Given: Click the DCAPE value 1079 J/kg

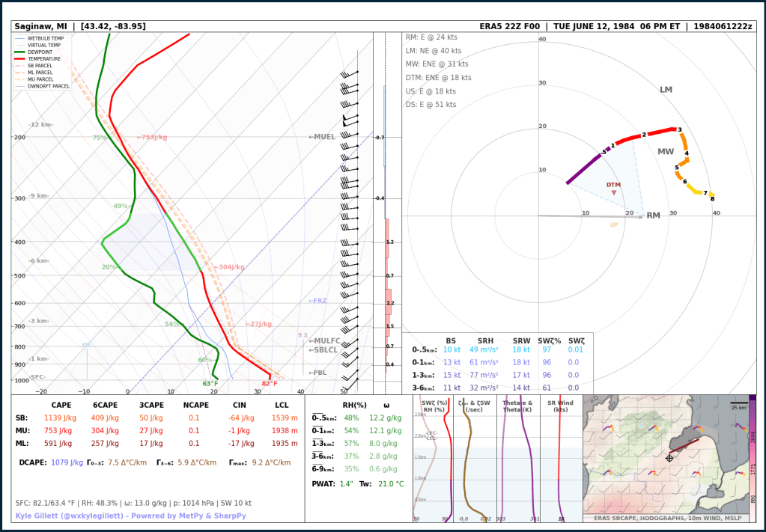Looking at the screenshot, I should [67, 462].
